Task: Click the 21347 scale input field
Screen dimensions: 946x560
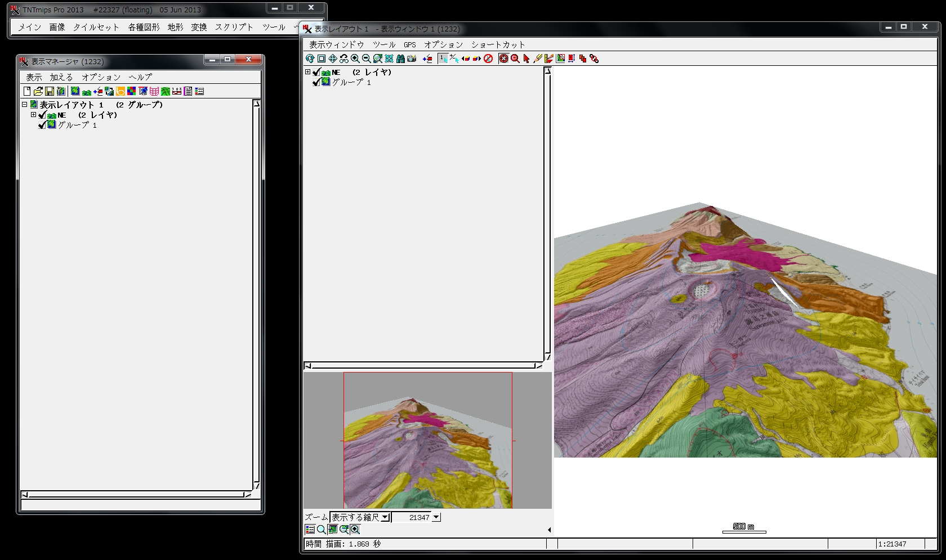Action: click(412, 517)
